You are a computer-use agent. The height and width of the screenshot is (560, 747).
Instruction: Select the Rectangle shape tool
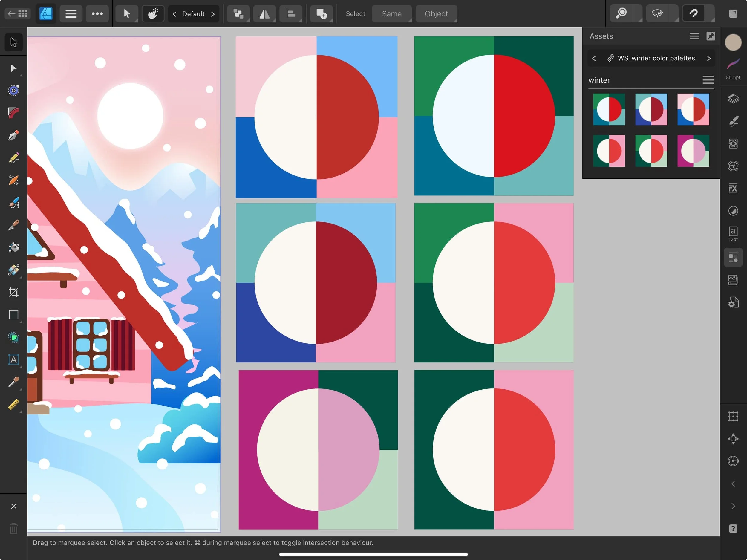pos(13,314)
